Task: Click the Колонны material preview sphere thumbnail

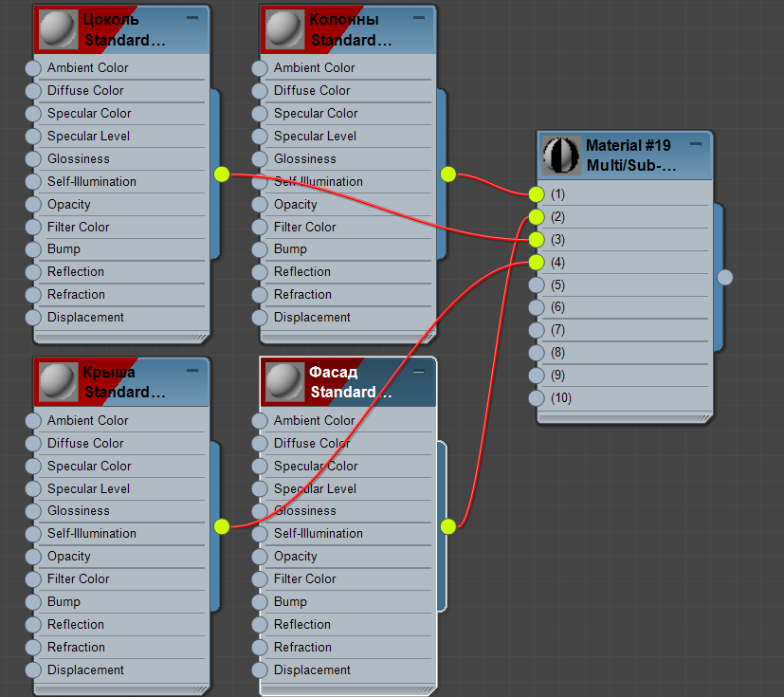Action: pos(285,29)
